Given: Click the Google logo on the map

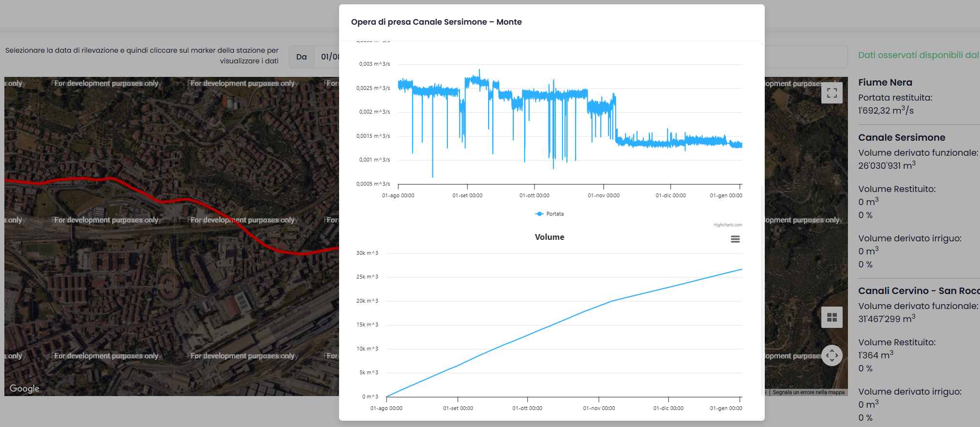Looking at the screenshot, I should click(x=24, y=388).
